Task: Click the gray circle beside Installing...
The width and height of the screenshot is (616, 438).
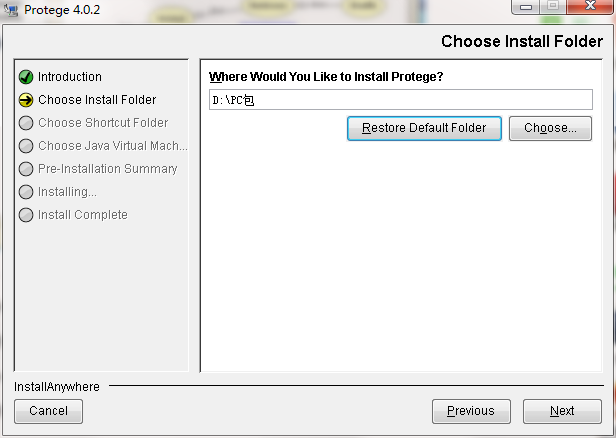Action: tap(26, 192)
